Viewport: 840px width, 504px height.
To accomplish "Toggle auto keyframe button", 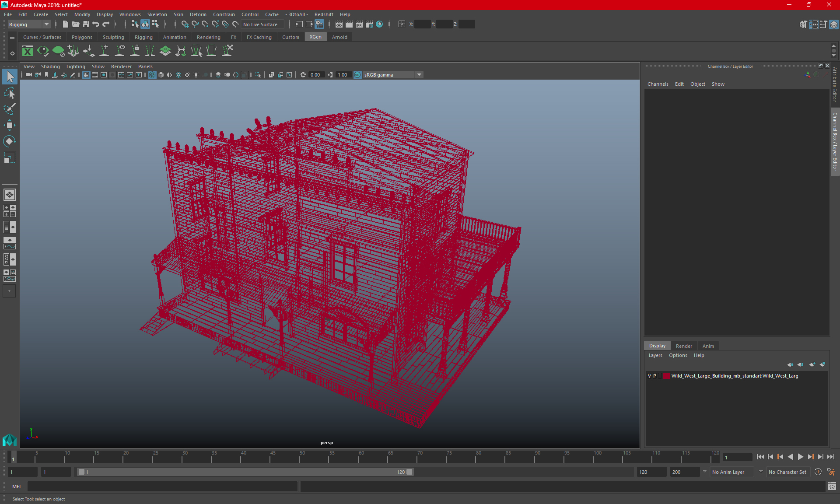I will pos(818,472).
